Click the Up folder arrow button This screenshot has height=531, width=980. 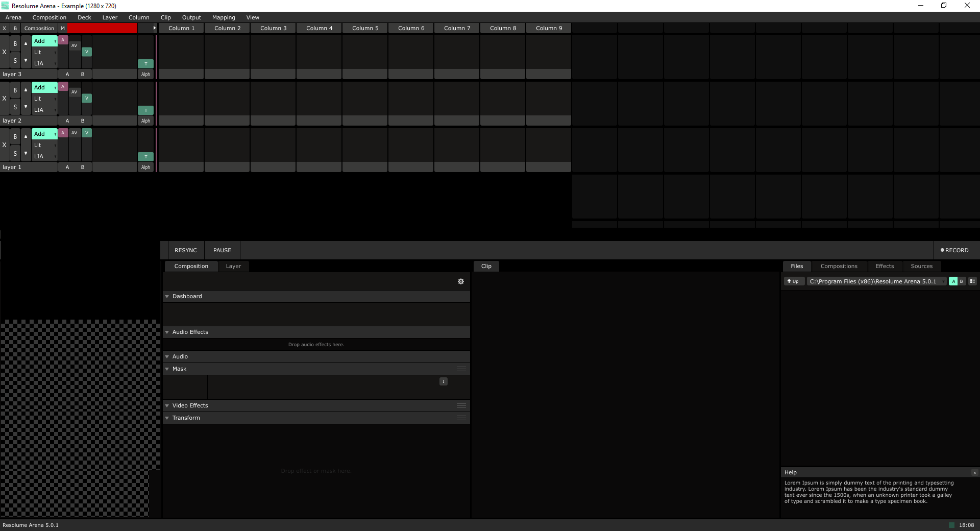793,281
